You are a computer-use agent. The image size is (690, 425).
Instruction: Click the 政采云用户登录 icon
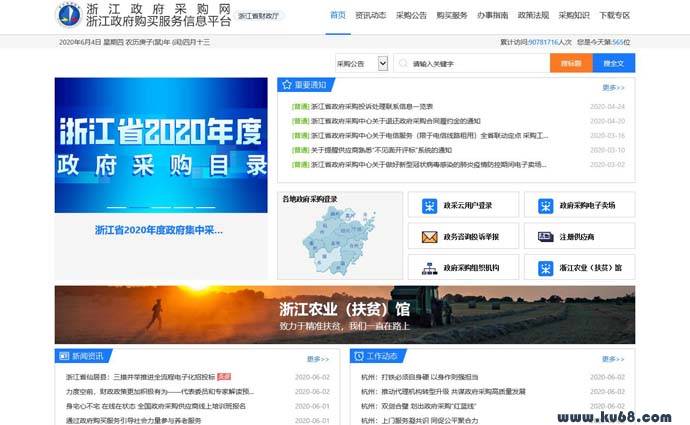click(x=429, y=206)
